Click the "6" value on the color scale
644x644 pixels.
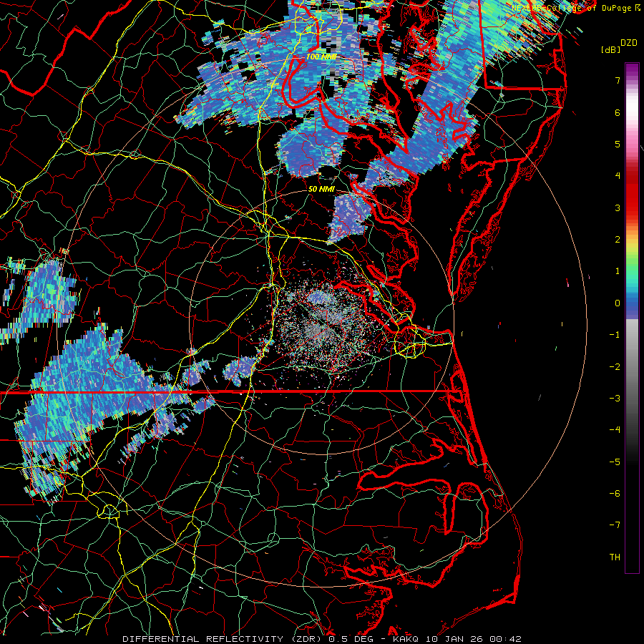click(x=618, y=112)
